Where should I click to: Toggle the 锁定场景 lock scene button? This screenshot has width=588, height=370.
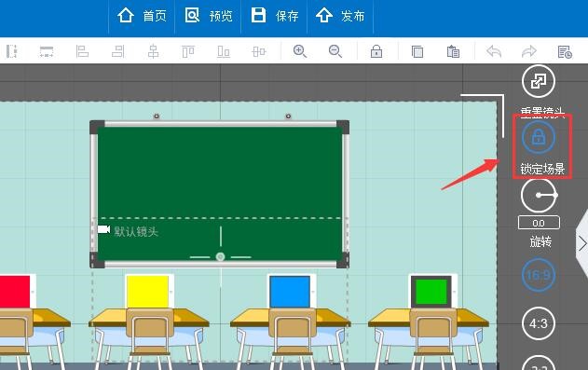(x=539, y=137)
